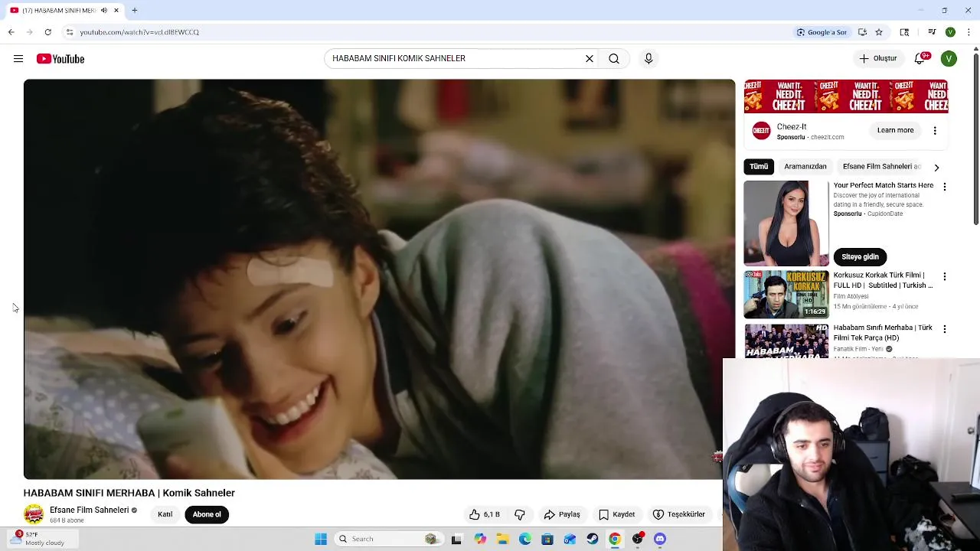
Task: Join the channel with Katıl
Action: (165, 514)
